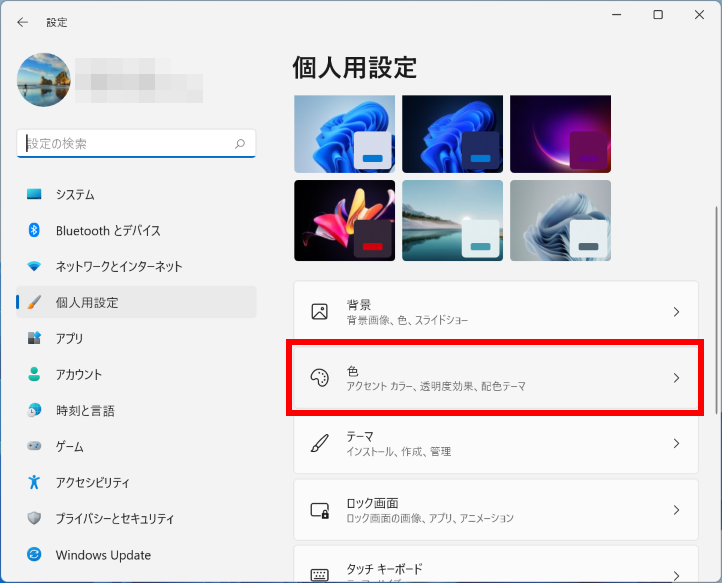Image resolution: width=722 pixels, height=583 pixels.
Task: Click the 設定 window title text
Action: 57,23
